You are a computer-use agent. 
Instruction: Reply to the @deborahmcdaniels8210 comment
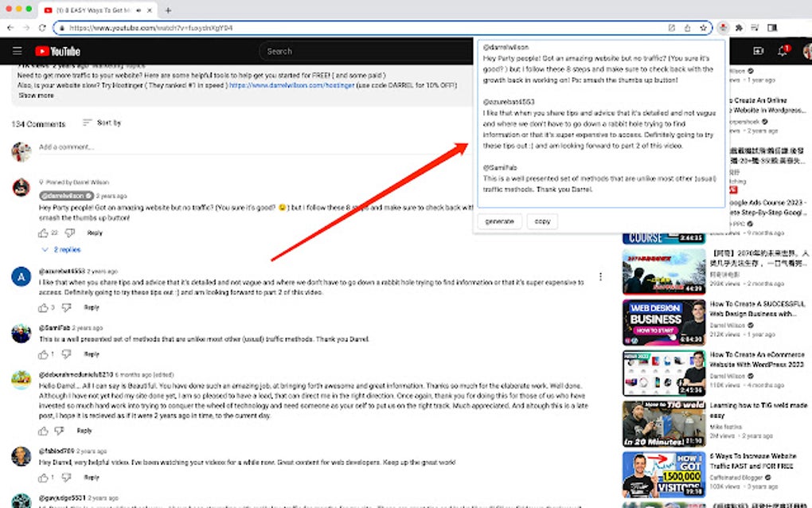click(x=84, y=431)
